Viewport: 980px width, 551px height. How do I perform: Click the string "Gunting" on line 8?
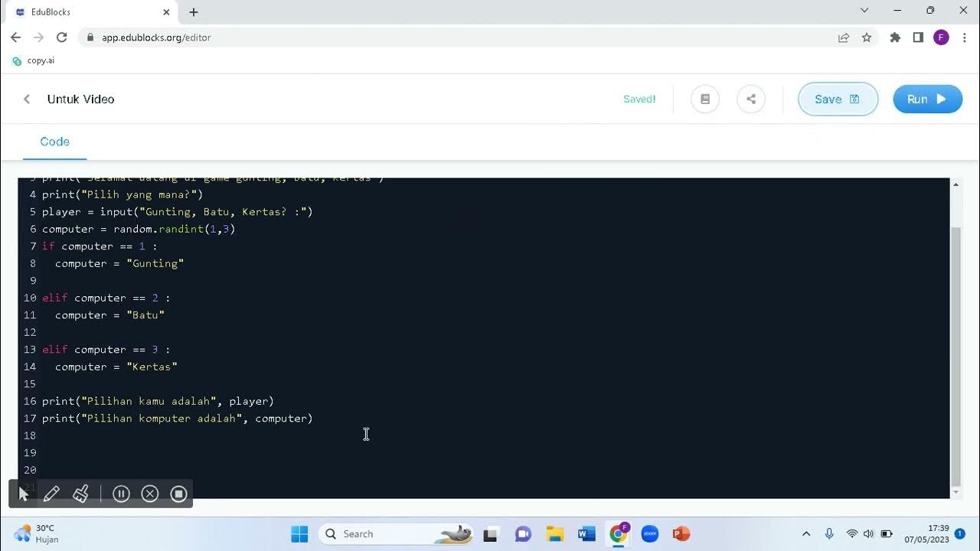tap(155, 263)
